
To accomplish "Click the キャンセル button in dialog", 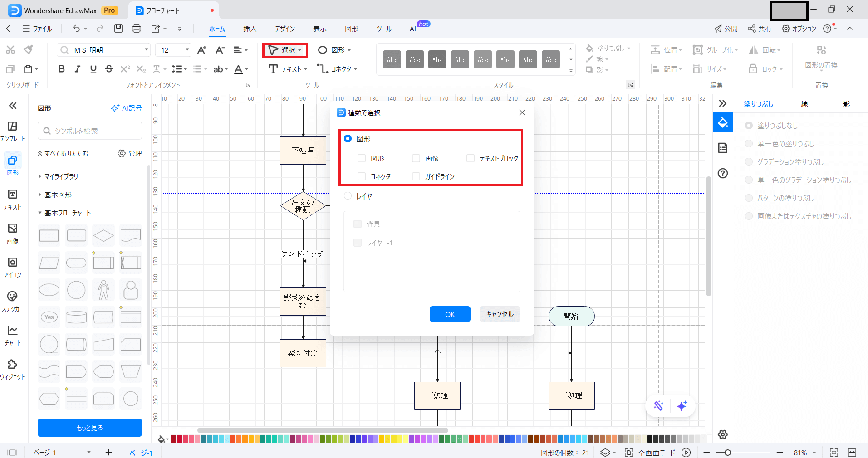I will click(x=500, y=314).
